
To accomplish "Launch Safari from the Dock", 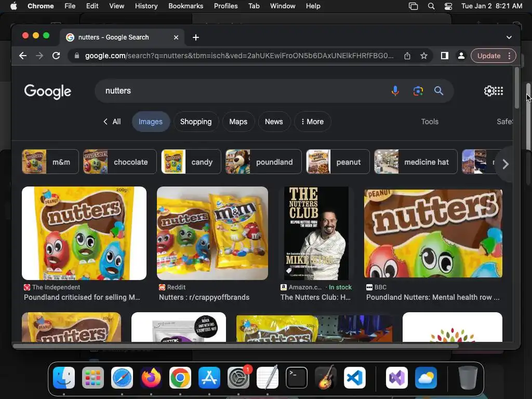I will (x=122, y=378).
